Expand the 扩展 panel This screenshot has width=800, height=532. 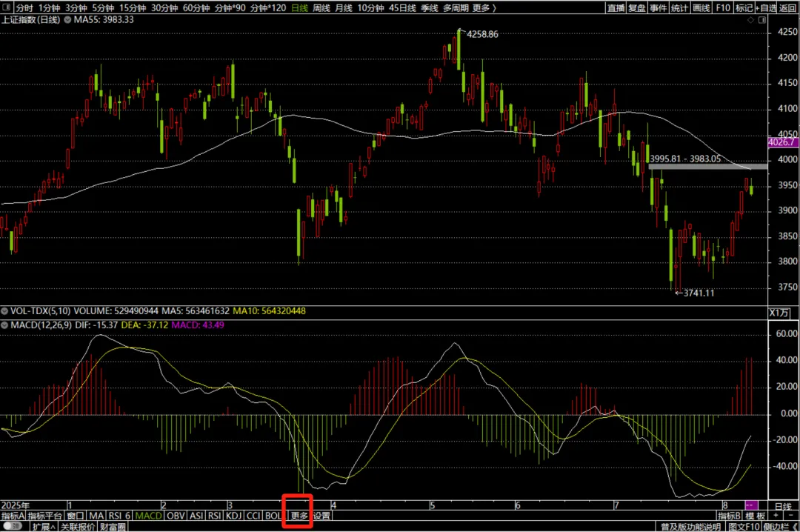tap(44, 526)
